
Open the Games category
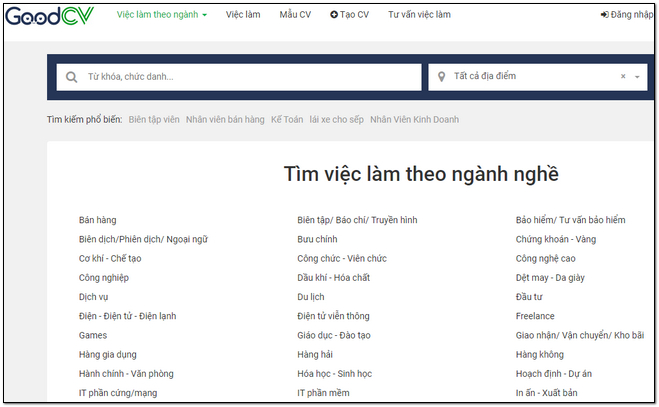click(x=93, y=336)
